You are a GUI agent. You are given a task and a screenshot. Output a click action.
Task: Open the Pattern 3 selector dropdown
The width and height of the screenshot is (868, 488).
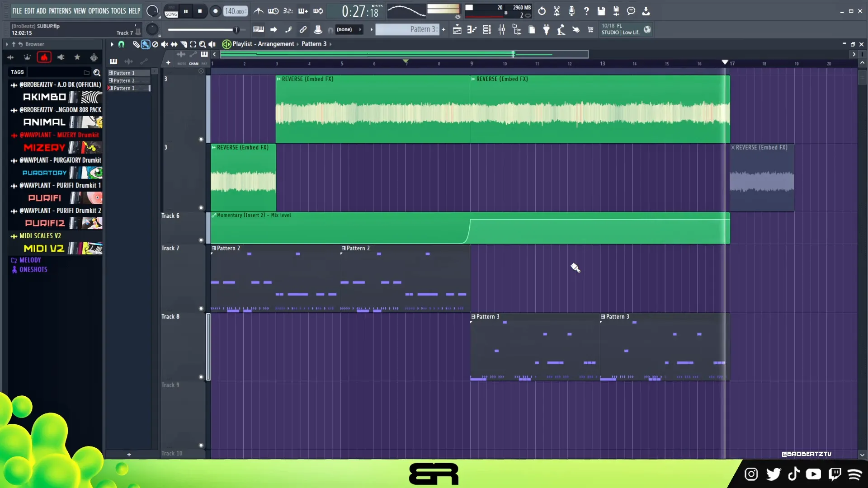pos(407,30)
